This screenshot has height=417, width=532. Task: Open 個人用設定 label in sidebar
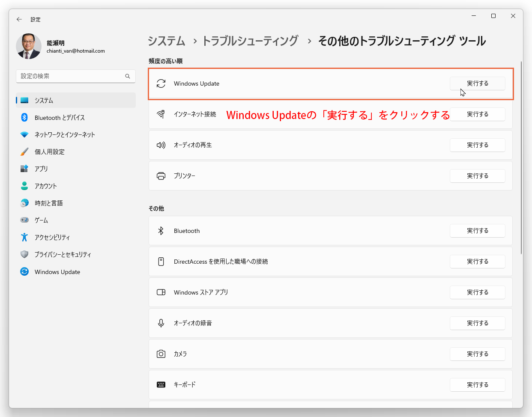click(50, 152)
